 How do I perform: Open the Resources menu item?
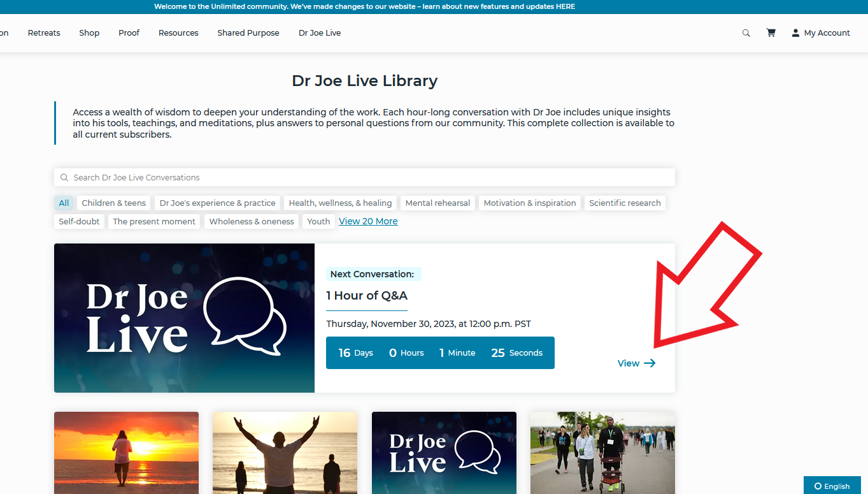178,33
